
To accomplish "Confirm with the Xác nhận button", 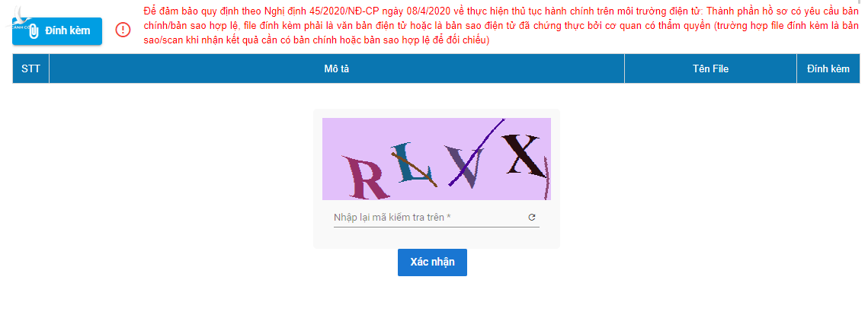I will [432, 262].
